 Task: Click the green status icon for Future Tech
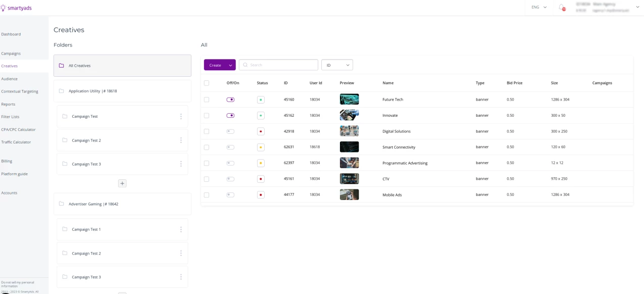click(261, 100)
